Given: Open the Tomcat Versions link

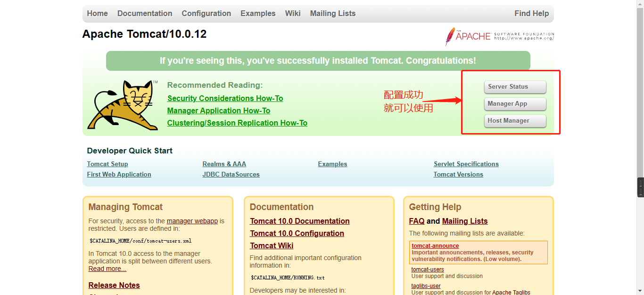Looking at the screenshot, I should click(x=458, y=175).
